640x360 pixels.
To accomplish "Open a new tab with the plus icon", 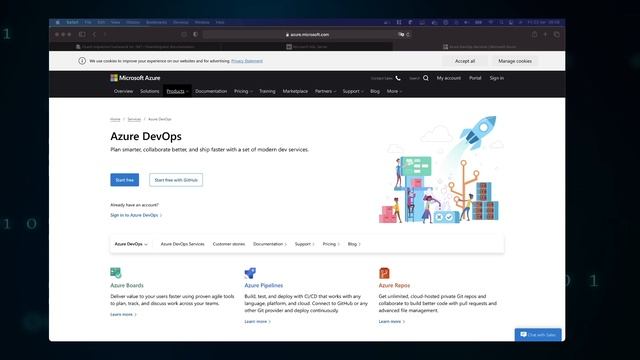I will tap(545, 35).
